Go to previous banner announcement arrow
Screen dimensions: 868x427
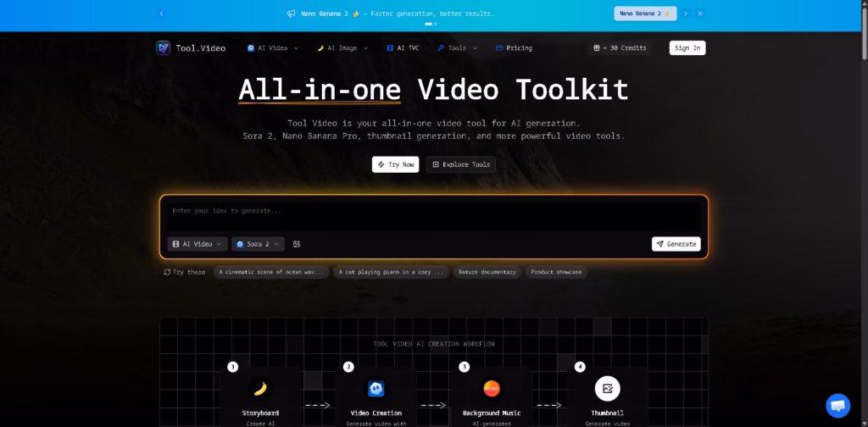point(162,14)
